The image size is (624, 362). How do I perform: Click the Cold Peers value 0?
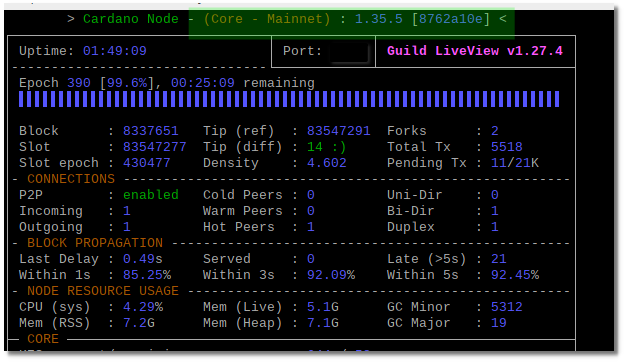(x=311, y=195)
